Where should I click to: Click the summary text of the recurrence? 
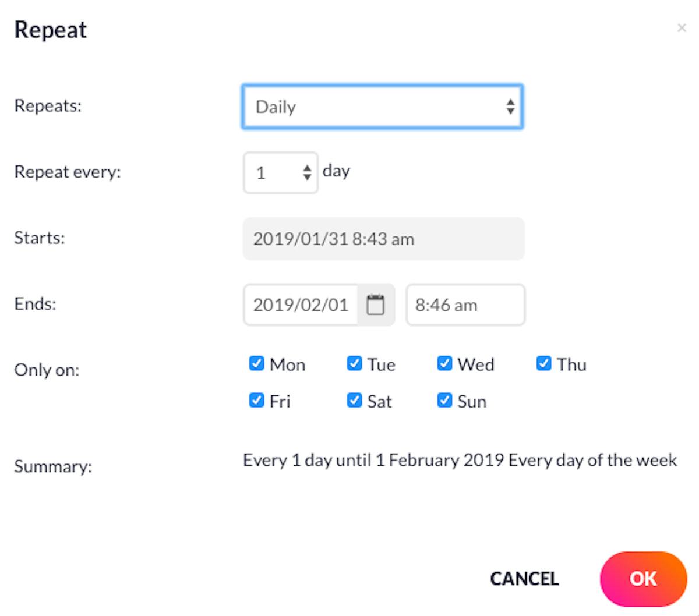[460, 460]
